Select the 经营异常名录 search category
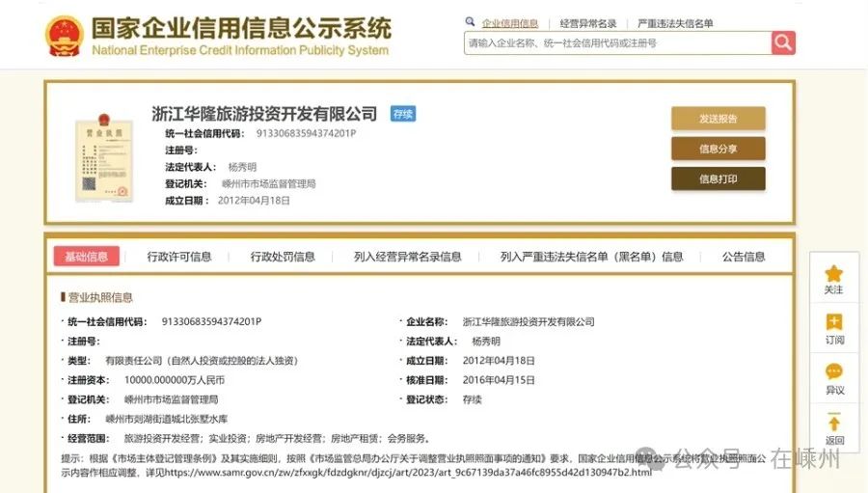The width and height of the screenshot is (868, 493). (588, 23)
